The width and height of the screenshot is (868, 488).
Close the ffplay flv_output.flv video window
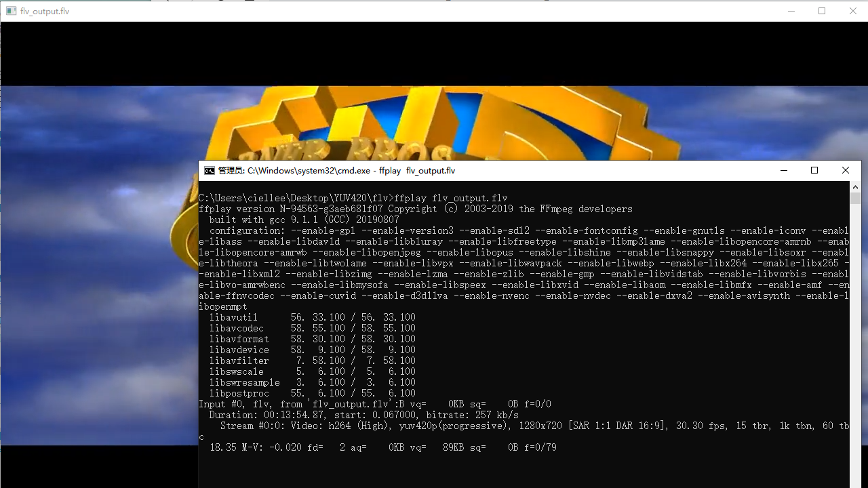[853, 11]
